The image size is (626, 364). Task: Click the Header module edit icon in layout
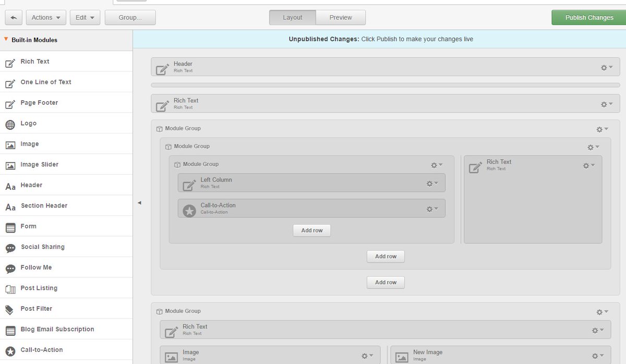pyautogui.click(x=162, y=68)
